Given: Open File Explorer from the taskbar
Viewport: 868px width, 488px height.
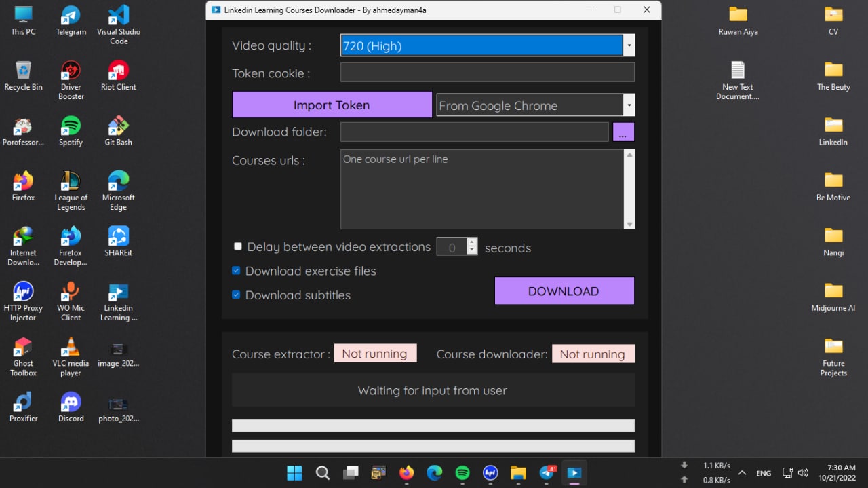Looking at the screenshot, I should pos(518,472).
